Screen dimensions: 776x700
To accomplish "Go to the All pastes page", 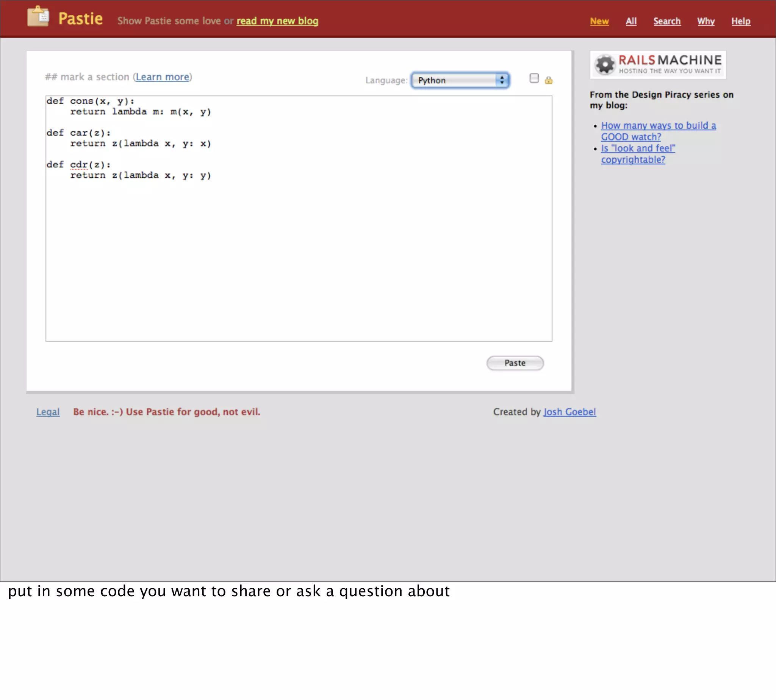I will pos(630,21).
